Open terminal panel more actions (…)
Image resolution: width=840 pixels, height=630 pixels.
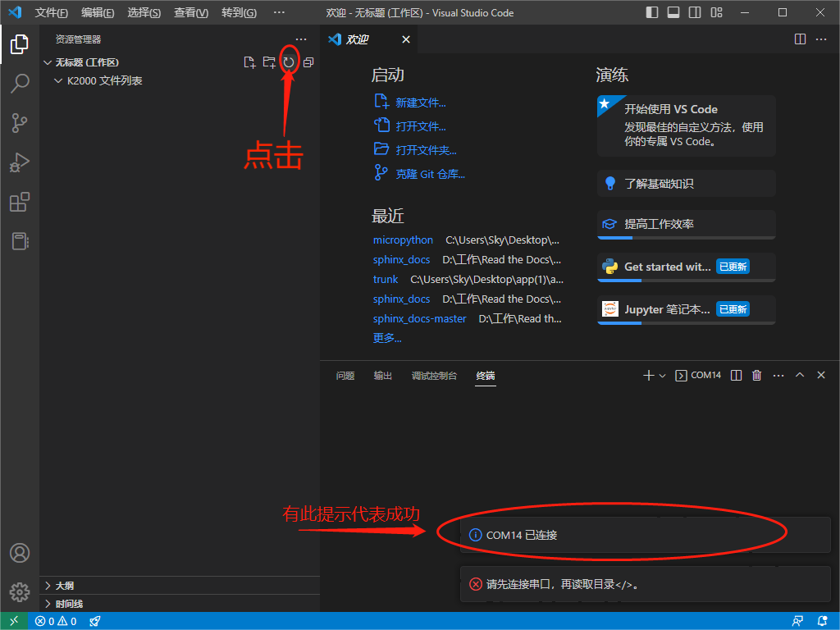point(778,376)
